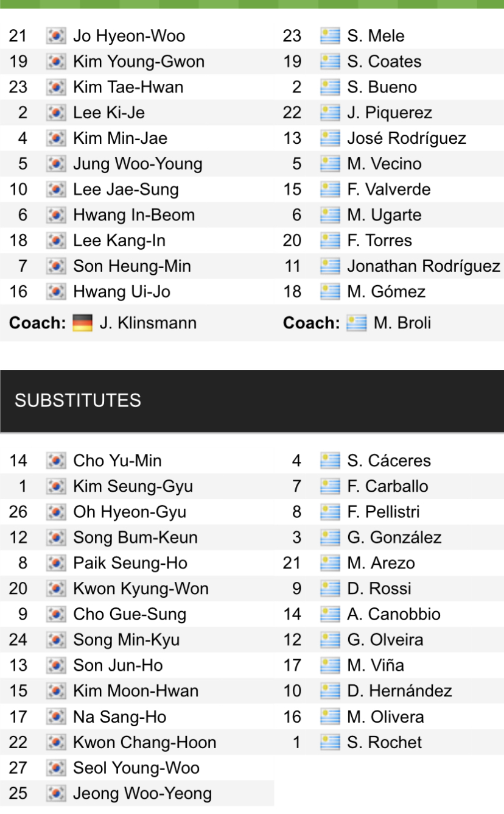504x814 pixels.
Task: Click the Germany flag next to J. Klinsmann
Action: (x=82, y=322)
